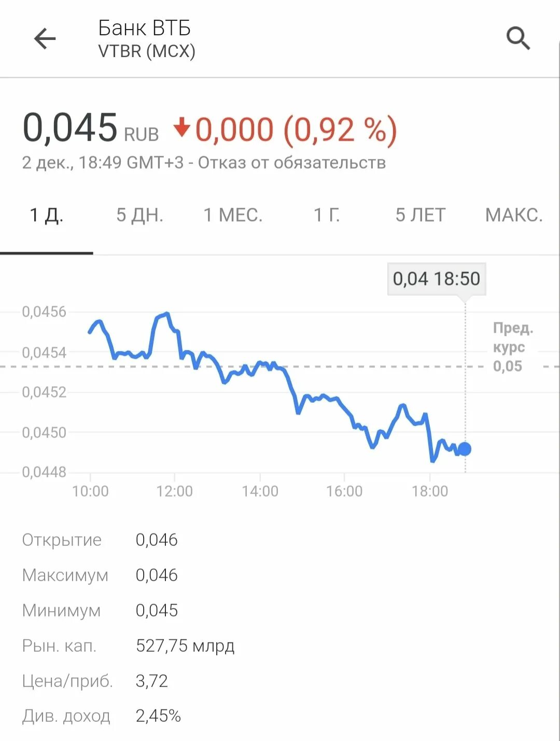The height and width of the screenshot is (741, 560).
Task: Tap the Див. доход 2,45% row
Action: click(102, 716)
